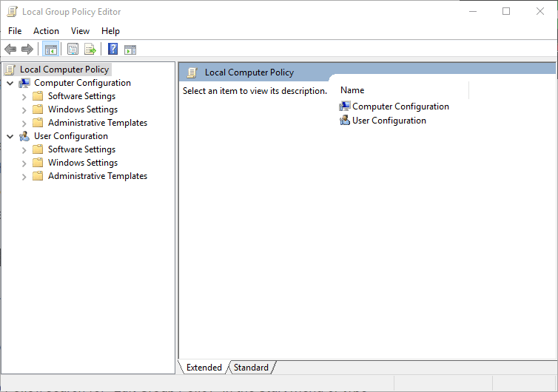Click folder icon of Software Settings under User Configuration
Viewport: 558px width, 392px height.
pos(38,149)
